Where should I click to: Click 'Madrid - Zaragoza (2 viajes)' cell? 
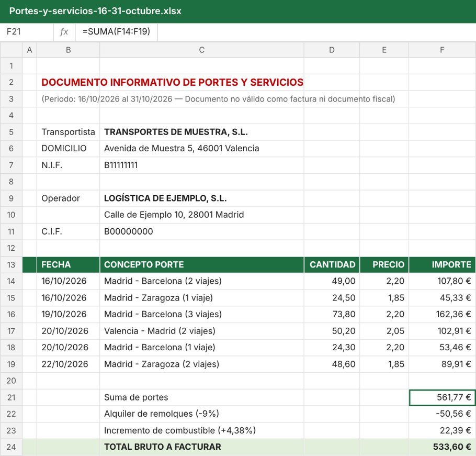pyautogui.click(x=201, y=364)
